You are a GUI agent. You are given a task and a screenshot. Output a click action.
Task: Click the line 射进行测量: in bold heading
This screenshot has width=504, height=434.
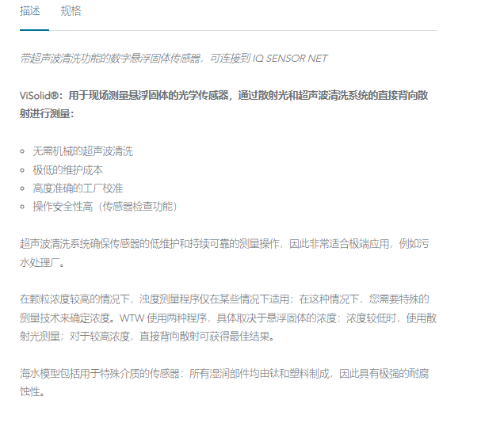[47, 114]
